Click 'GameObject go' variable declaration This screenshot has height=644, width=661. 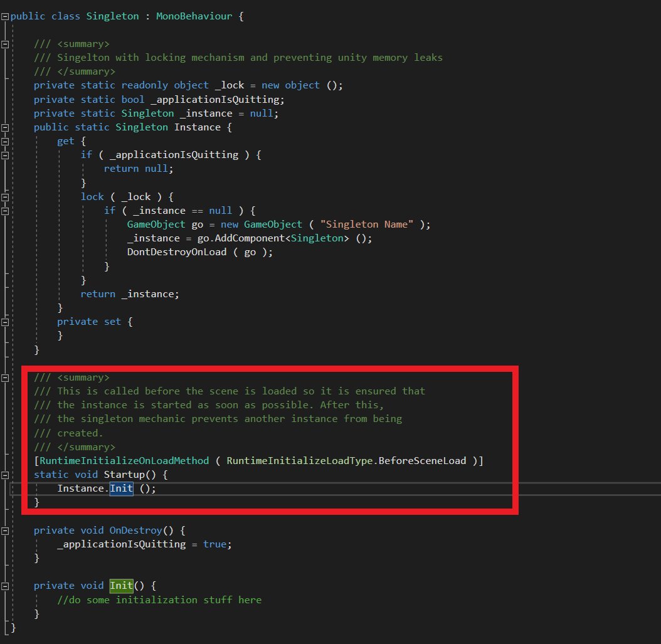[166, 224]
